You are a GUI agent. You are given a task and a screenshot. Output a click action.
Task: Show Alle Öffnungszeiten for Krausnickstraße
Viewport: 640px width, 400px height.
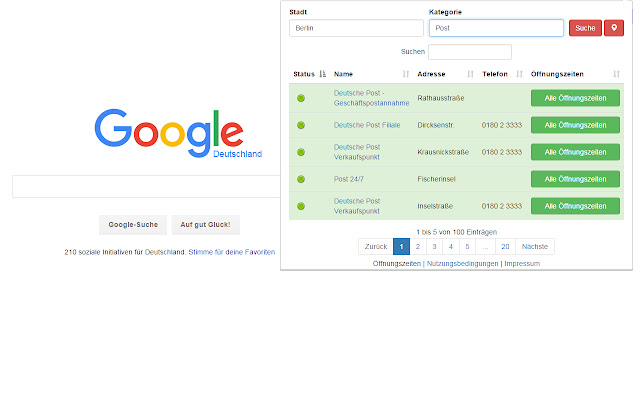[575, 152]
